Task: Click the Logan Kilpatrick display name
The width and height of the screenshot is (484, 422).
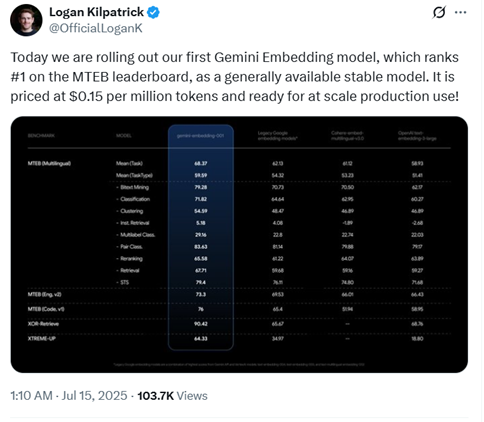Action: 96,12
